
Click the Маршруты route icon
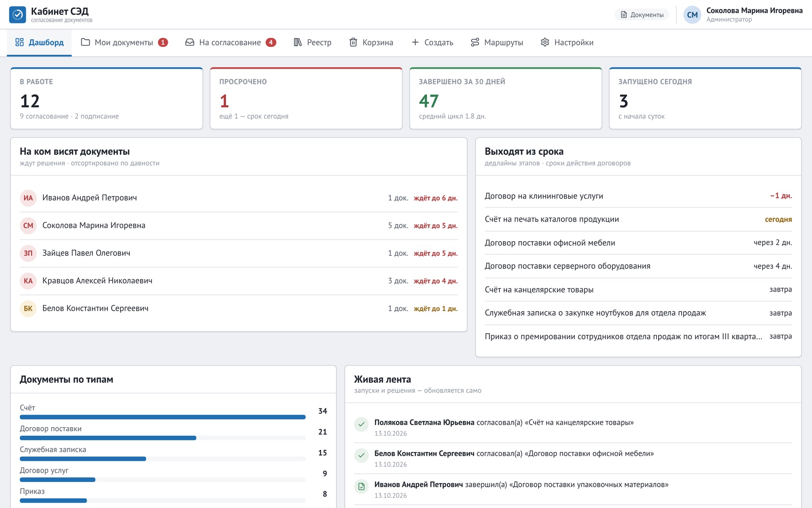pyautogui.click(x=475, y=42)
